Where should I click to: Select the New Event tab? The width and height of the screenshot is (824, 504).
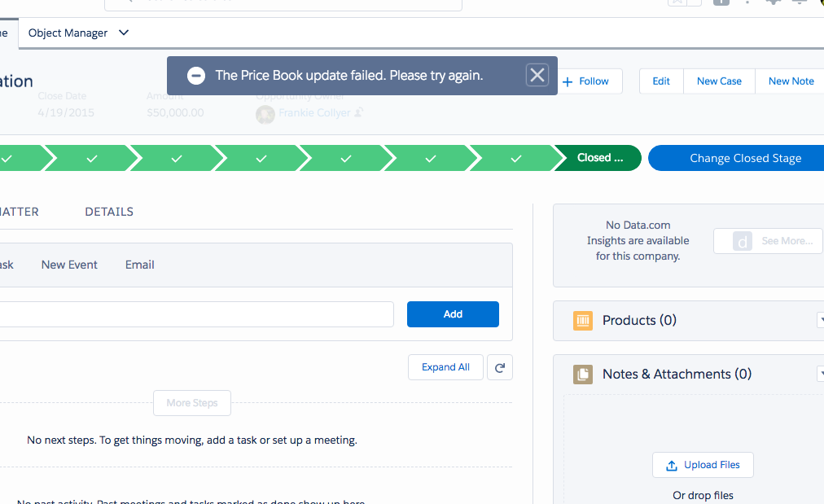(69, 265)
